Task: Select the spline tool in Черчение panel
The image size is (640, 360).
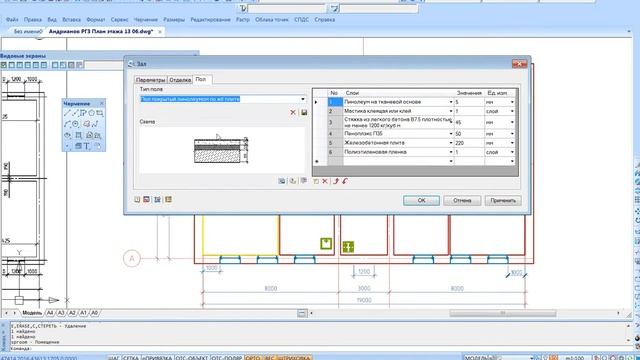Action: click(x=95, y=124)
